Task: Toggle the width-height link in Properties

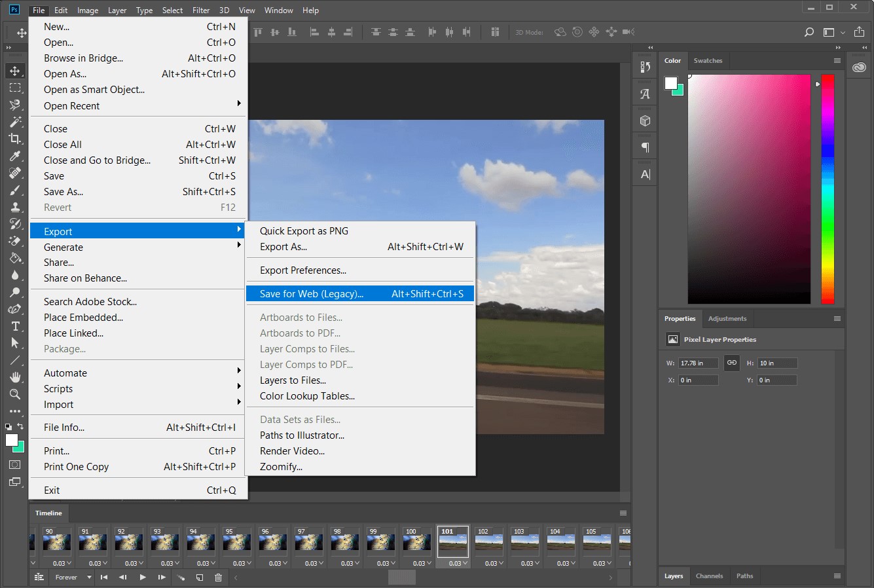Action: point(731,363)
